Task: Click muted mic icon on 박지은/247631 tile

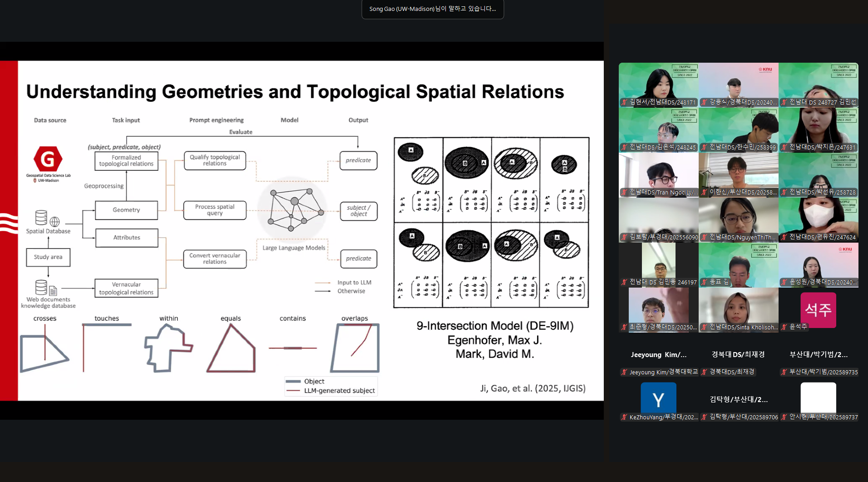Action: coord(784,147)
